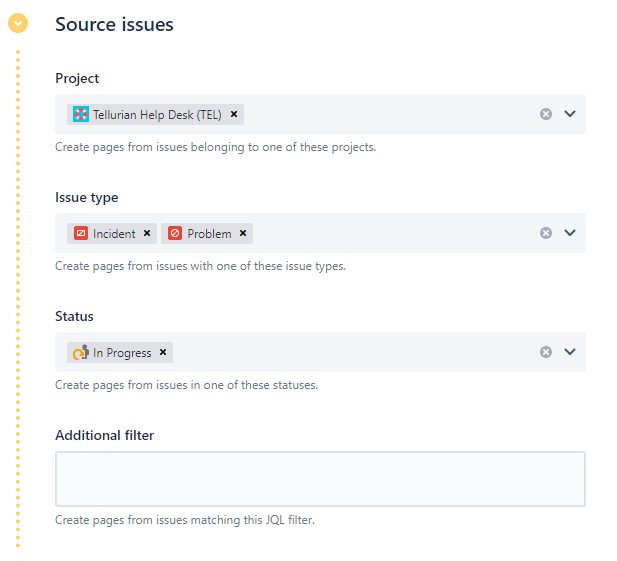The width and height of the screenshot is (617, 561).
Task: Clear all selections in Status field
Action: (546, 352)
